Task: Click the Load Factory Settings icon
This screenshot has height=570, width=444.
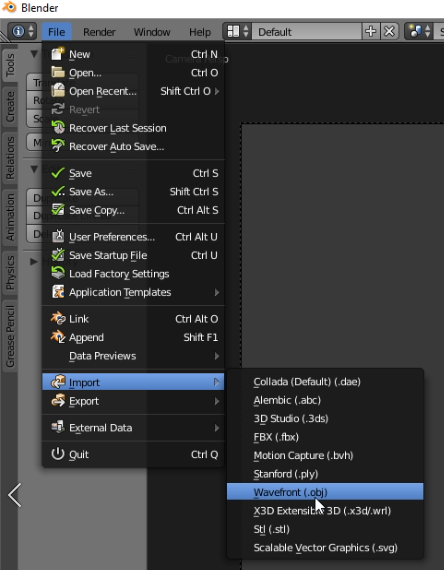Action: tap(57, 273)
